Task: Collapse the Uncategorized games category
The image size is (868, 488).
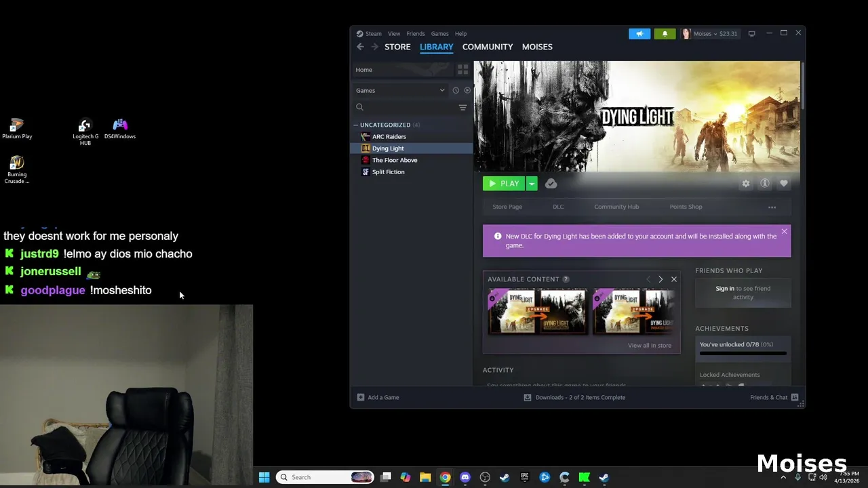Action: click(x=355, y=125)
